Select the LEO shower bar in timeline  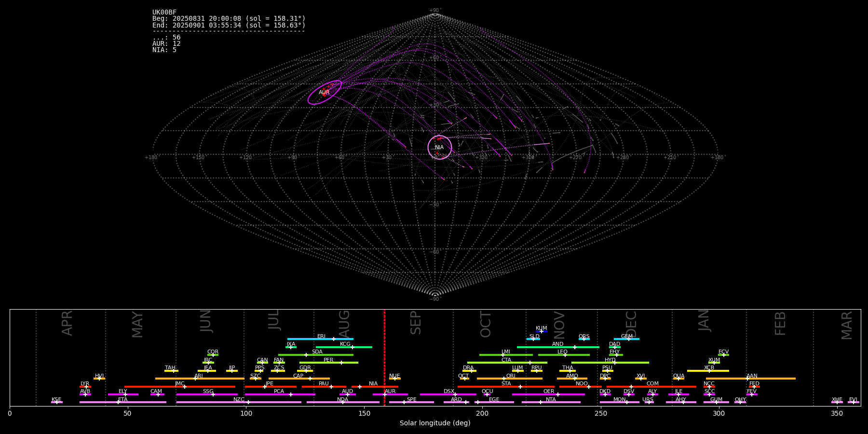[564, 355]
